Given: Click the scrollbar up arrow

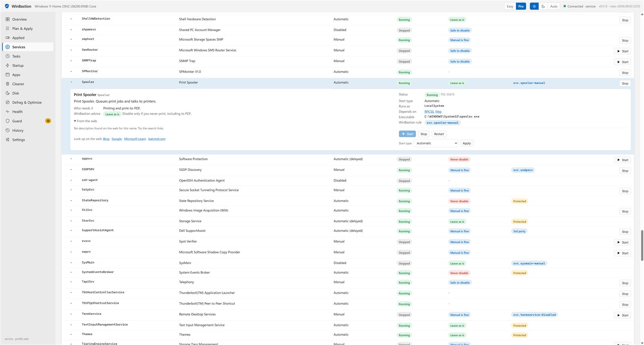Looking at the screenshot, I should pyautogui.click(x=642, y=14).
